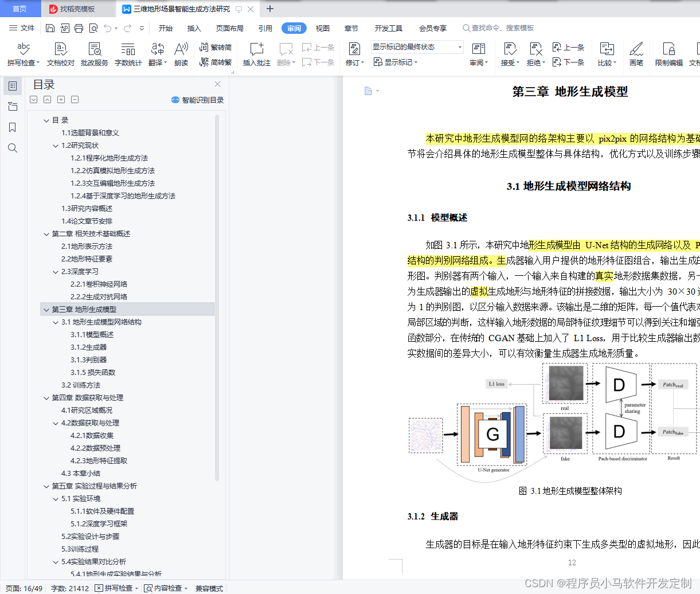Screen dimensions: 700x594
Task: Open correction service (批改服务)
Action: tap(95, 54)
